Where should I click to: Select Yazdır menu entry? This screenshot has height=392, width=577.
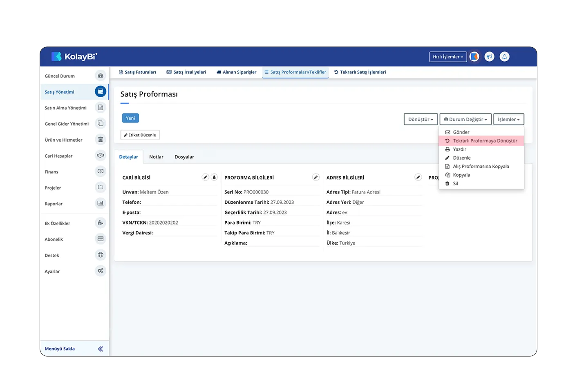(481, 149)
